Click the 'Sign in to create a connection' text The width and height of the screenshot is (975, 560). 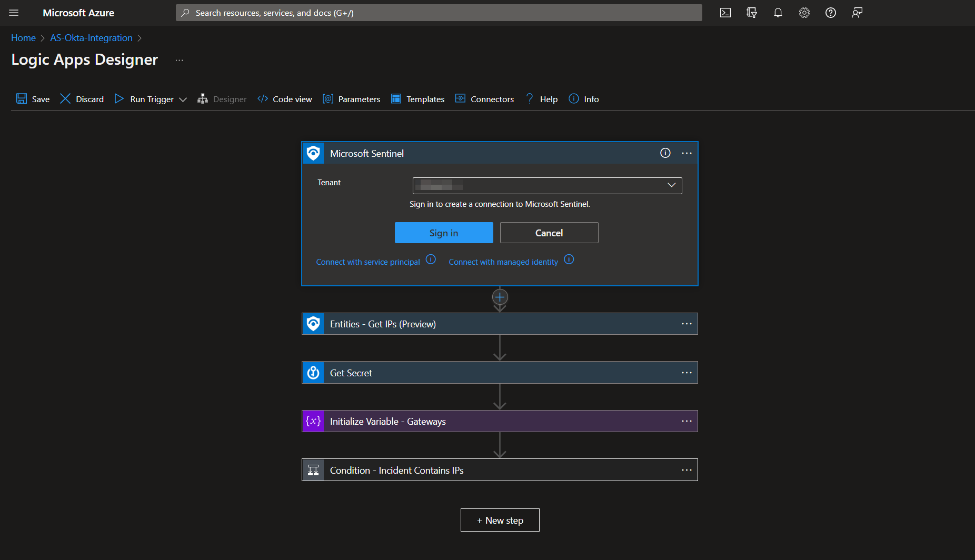tap(500, 204)
